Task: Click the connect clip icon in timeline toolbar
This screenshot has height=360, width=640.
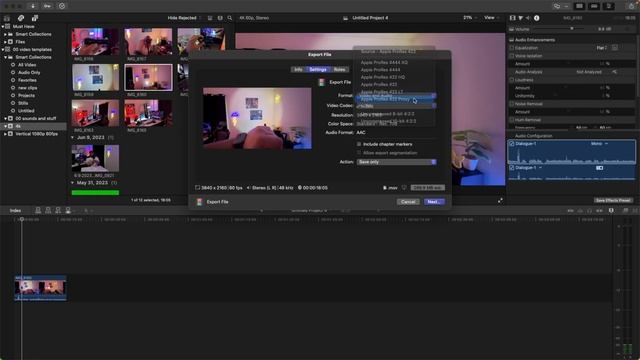Action: coord(38,210)
